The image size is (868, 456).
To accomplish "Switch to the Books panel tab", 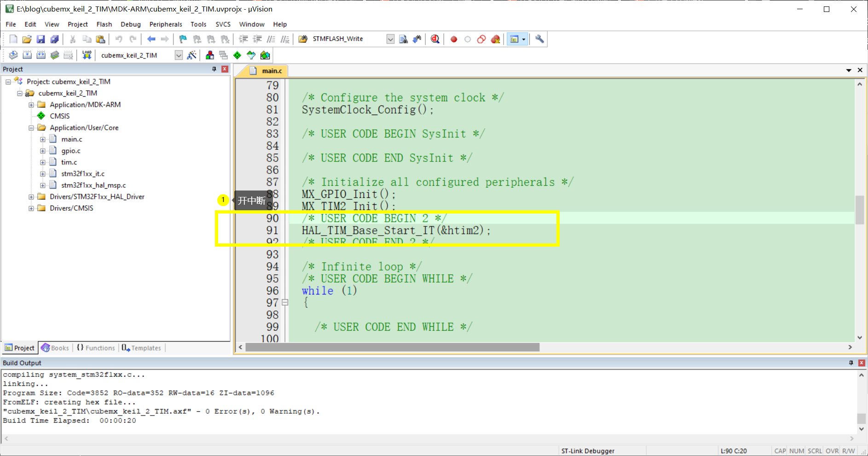I will coord(55,348).
